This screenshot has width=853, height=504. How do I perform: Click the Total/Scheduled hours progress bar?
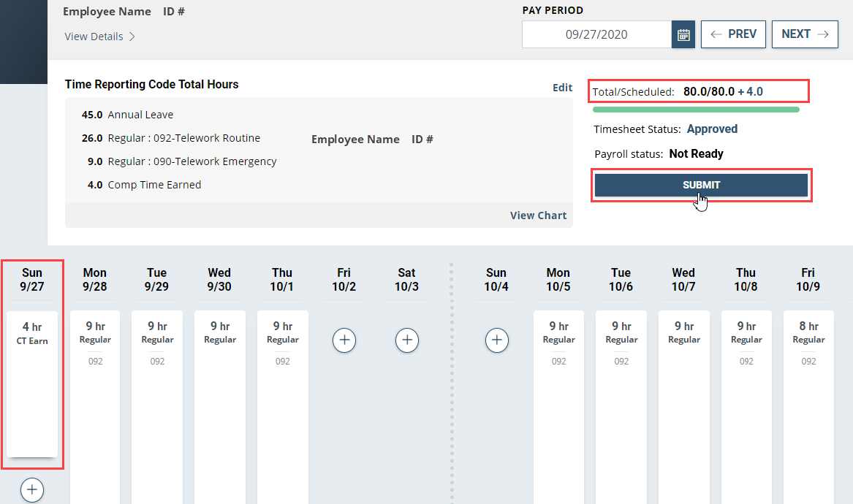click(x=698, y=109)
